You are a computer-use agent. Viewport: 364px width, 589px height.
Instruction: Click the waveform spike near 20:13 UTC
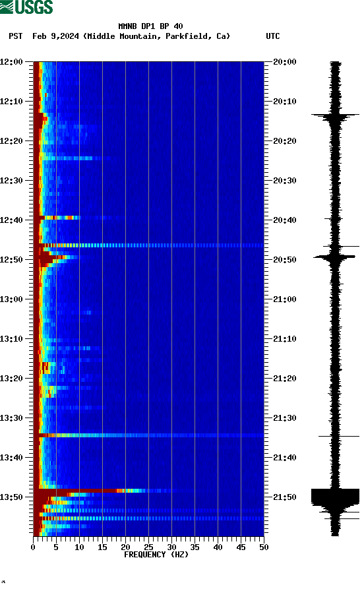tap(336, 115)
